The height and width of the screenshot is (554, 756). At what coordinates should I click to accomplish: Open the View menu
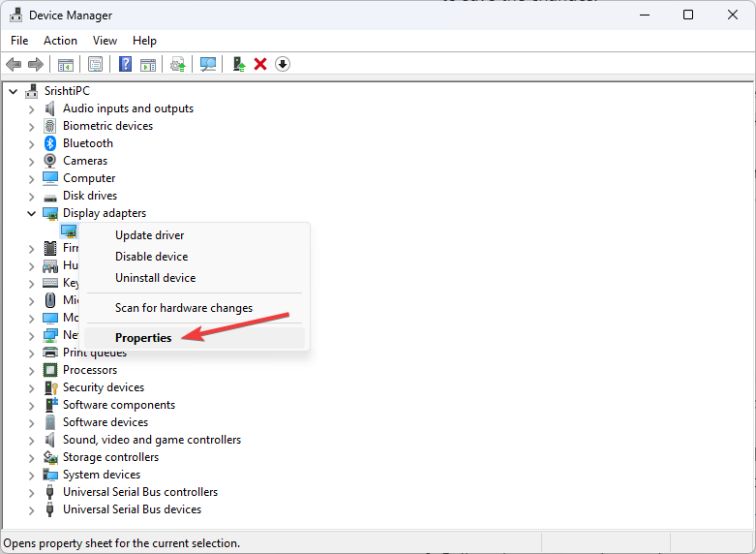pyautogui.click(x=105, y=41)
